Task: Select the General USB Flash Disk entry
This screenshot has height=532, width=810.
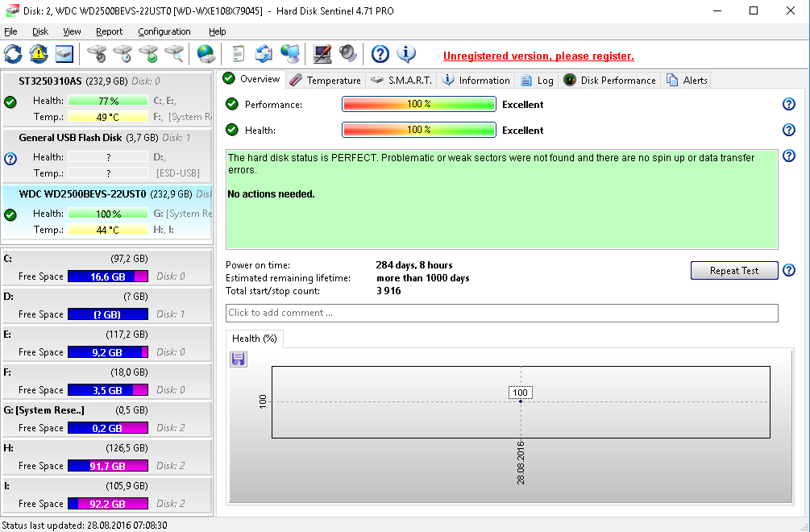Action: click(70, 138)
